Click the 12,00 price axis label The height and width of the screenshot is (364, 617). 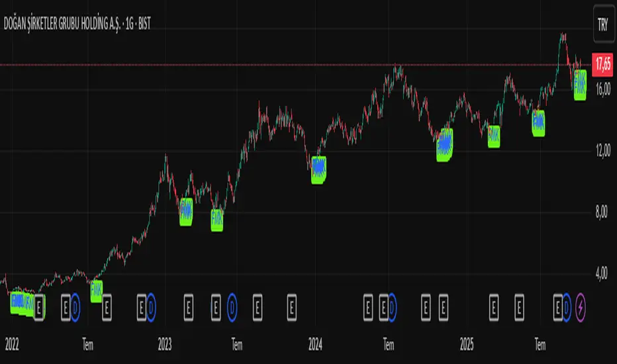pos(603,150)
